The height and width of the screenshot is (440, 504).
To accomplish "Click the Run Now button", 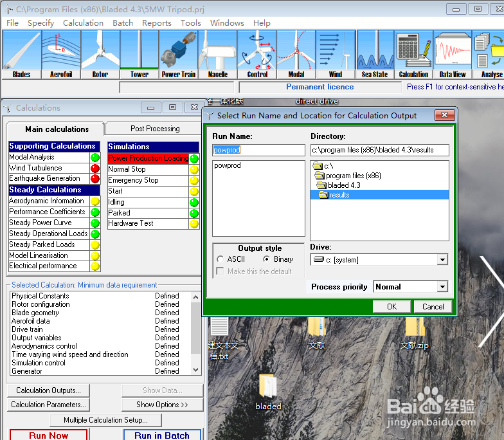I will [x=49, y=435].
